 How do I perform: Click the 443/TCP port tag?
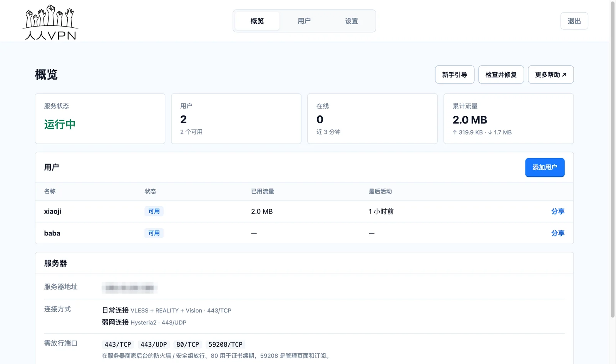click(x=118, y=344)
